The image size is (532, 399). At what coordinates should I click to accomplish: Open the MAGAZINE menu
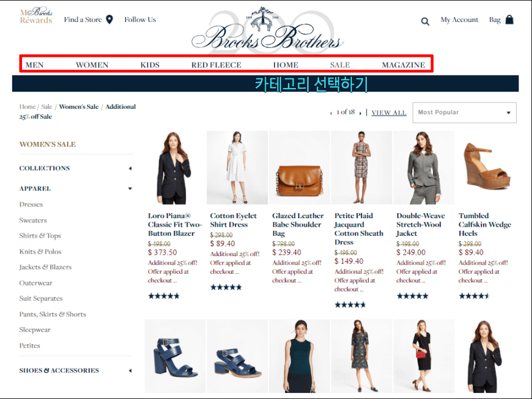pos(404,65)
